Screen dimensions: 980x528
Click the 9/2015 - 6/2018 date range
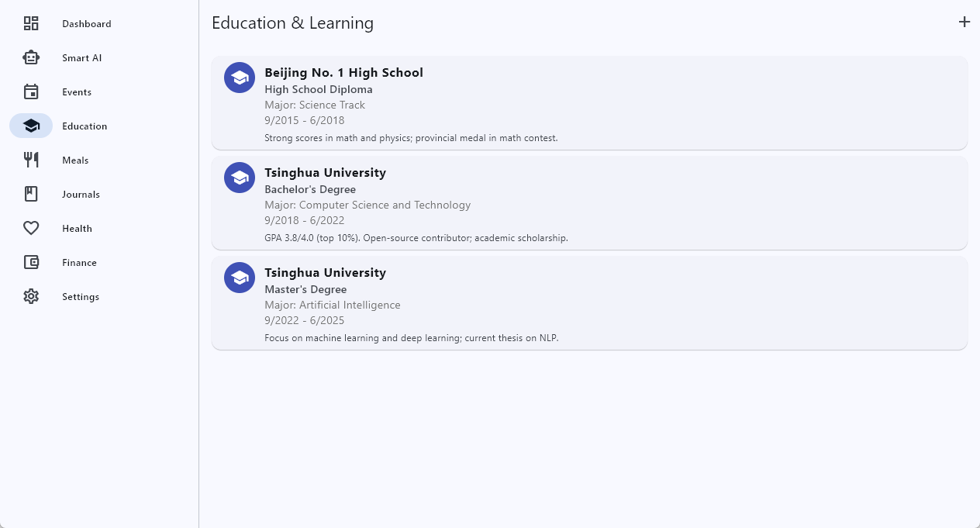coord(304,121)
